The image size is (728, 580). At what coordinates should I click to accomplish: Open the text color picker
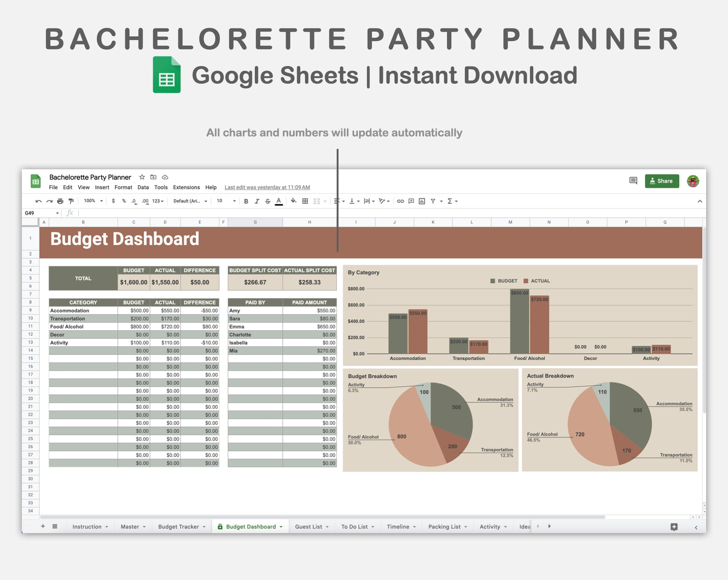[278, 201]
